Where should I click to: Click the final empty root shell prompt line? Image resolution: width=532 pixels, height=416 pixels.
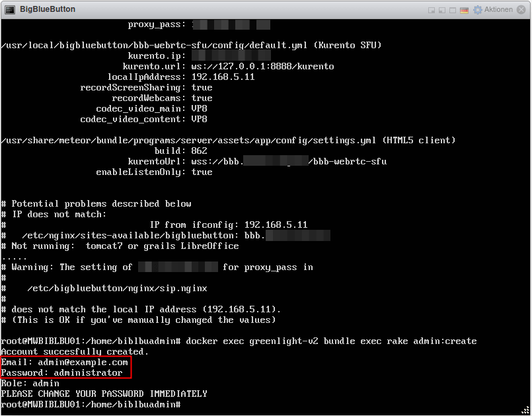click(91, 405)
